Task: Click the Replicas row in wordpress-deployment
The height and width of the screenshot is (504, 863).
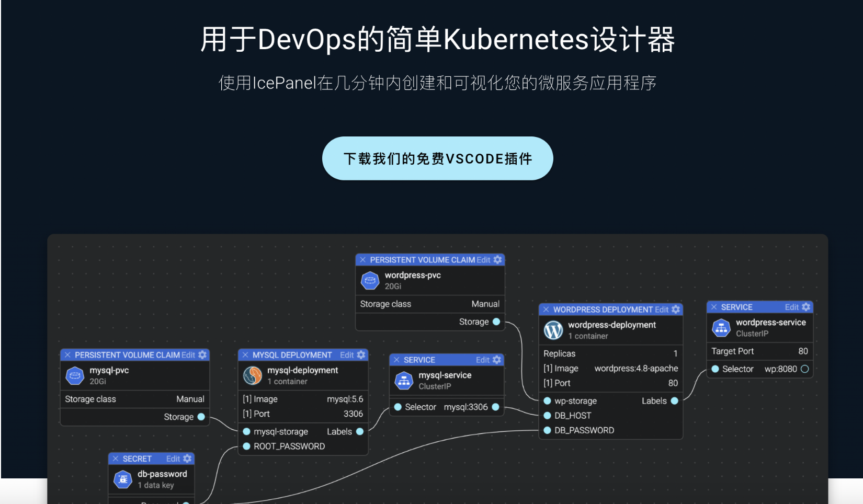Action: pos(611,353)
